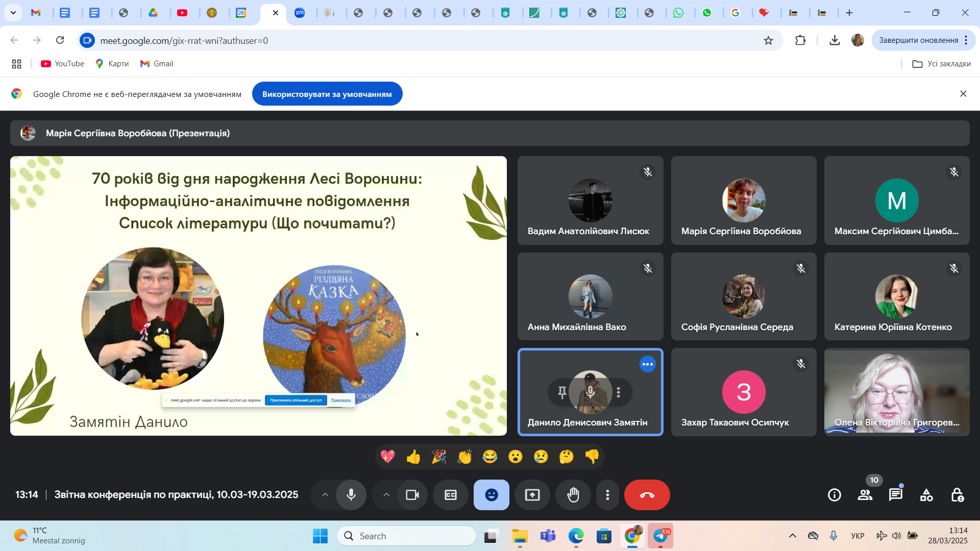The image size is (980, 551).
Task: Open host controls lock icon
Action: 957,495
